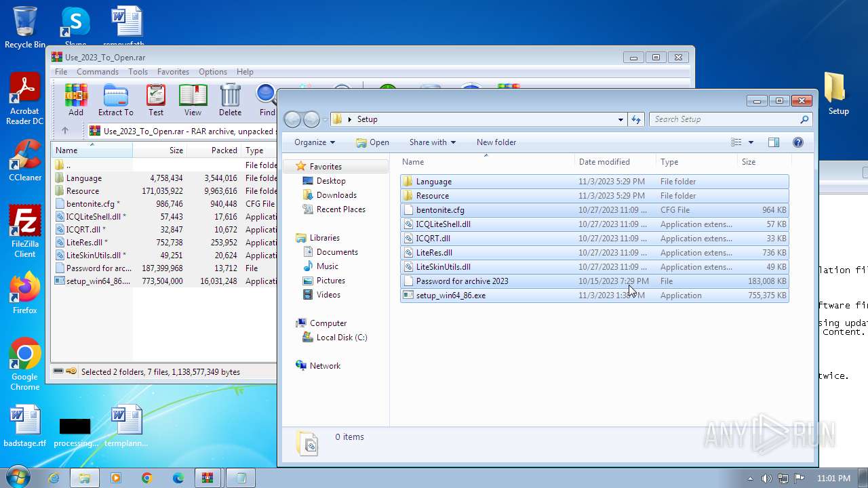Click the clock showing 11:01 PM
Viewport: 868px width, 488px height.
click(833, 478)
